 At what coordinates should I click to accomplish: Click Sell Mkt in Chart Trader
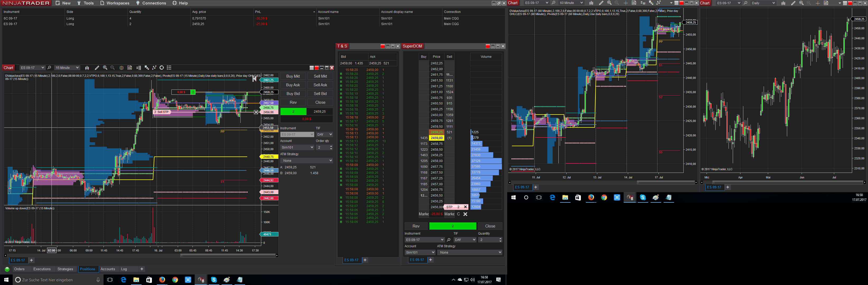click(x=320, y=76)
